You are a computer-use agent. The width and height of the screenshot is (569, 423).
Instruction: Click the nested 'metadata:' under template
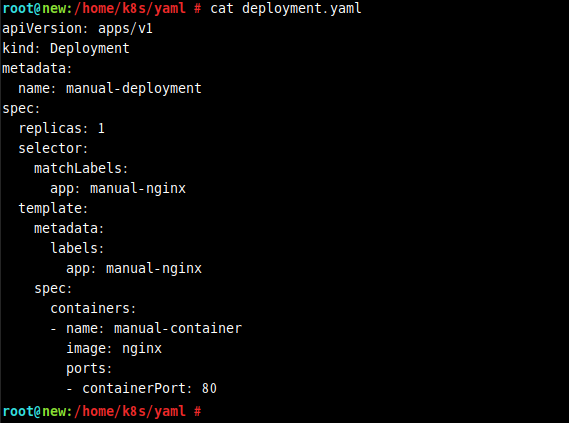pyautogui.click(x=69, y=229)
